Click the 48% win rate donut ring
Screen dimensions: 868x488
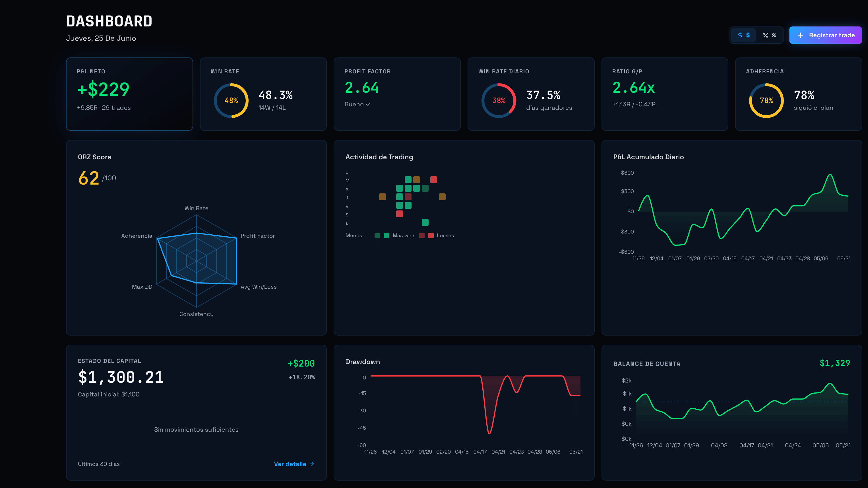231,100
